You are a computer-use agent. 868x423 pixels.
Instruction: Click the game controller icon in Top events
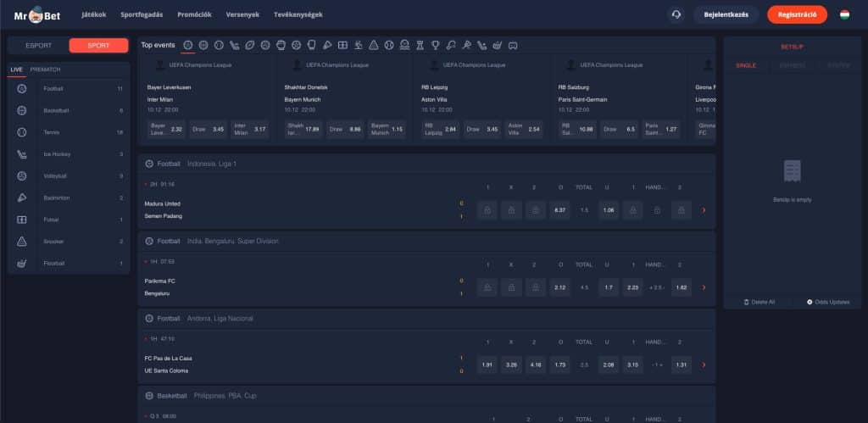[513, 44]
